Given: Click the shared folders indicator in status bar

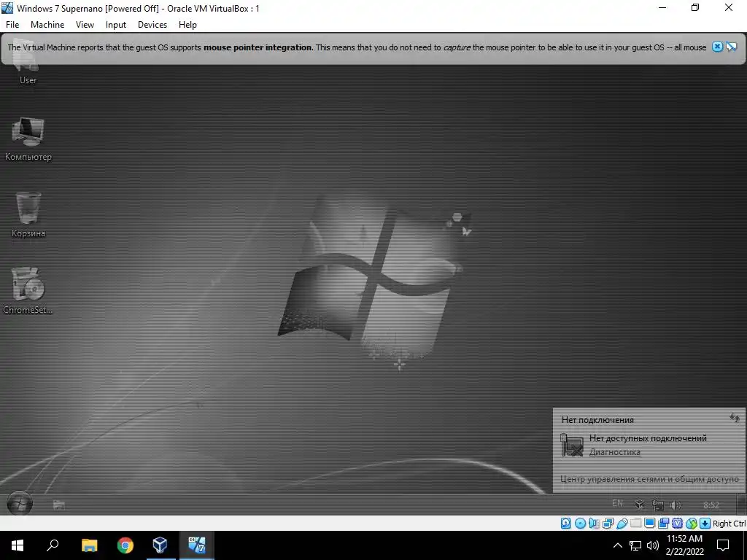Looking at the screenshot, I should tap(635, 524).
